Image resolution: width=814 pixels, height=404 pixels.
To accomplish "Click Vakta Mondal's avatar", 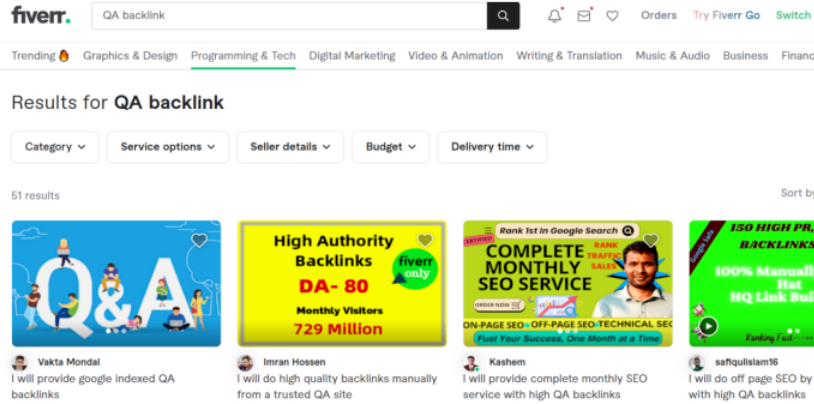I will [19, 362].
